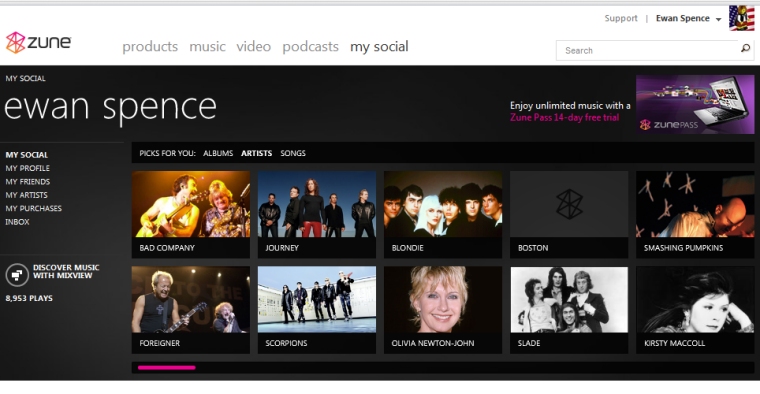Open the Smashing Pumpkins artist thumbnail
The image size is (760, 394).
(x=695, y=204)
